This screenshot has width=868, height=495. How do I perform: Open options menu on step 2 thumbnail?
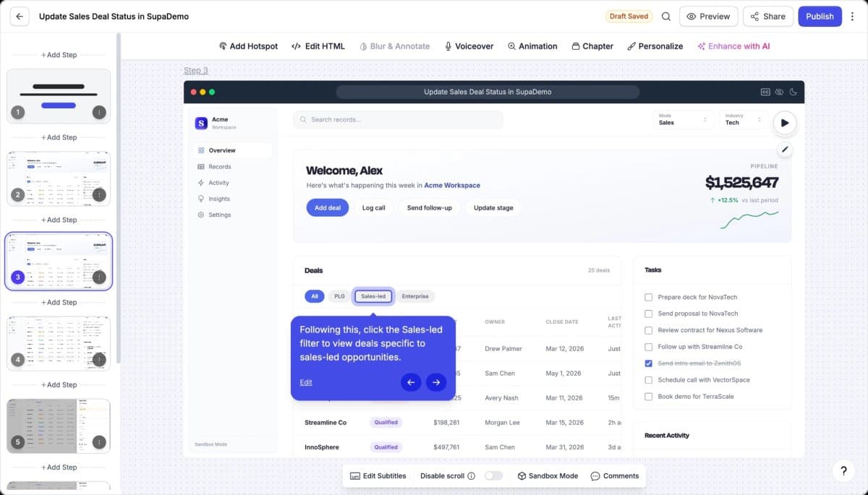coord(100,194)
